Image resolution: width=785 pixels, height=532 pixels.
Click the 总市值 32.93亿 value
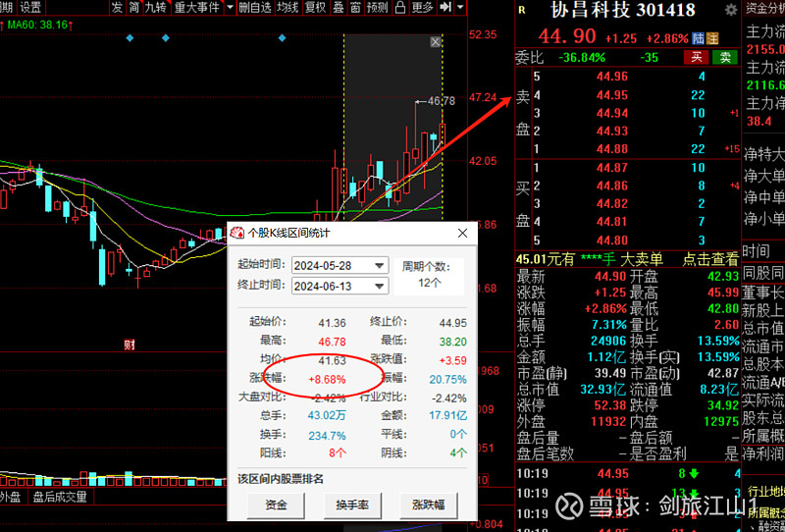pyautogui.click(x=602, y=390)
